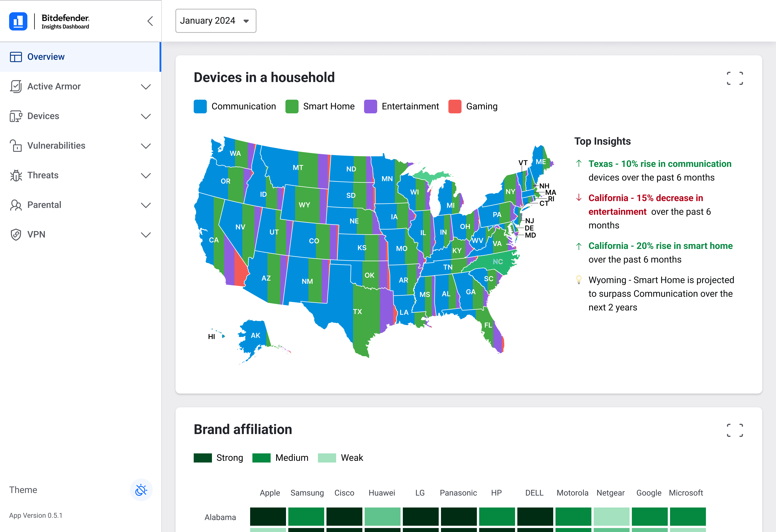Click Florida on the map
Image resolution: width=776 pixels, height=532 pixels.
point(488,325)
